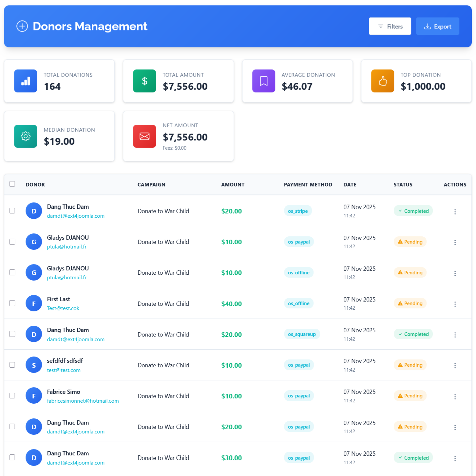Click the purple bookmark Average Donation icon
The image size is (476, 476).
point(263,81)
